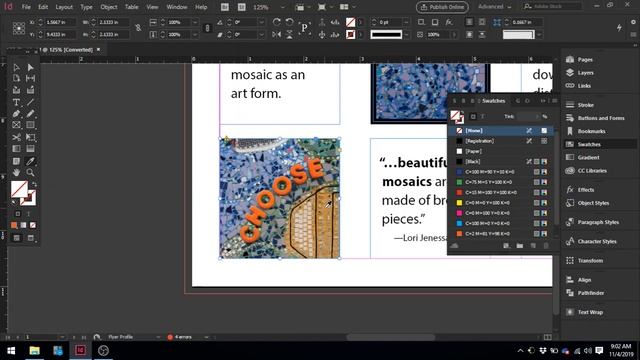The height and width of the screenshot is (360, 640).
Task: Select the C=0 M=0 Y=100 K=0 yellow swatch
Action: pos(501,203)
